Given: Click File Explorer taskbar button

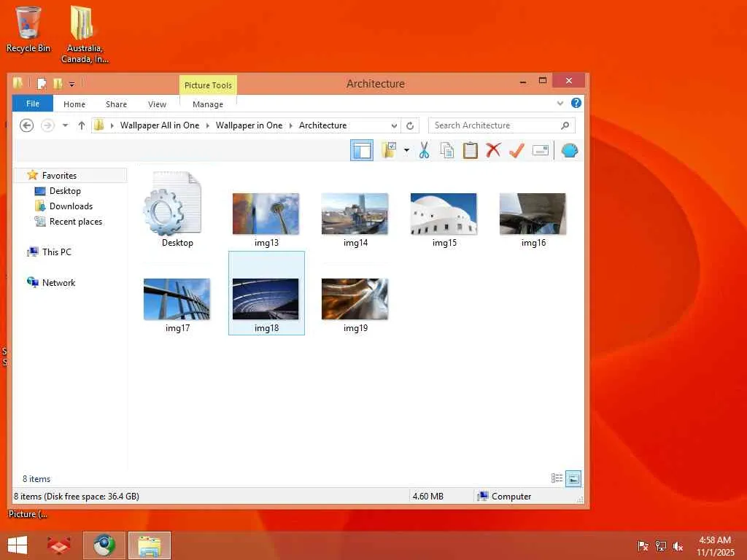Looking at the screenshot, I should (149, 545).
